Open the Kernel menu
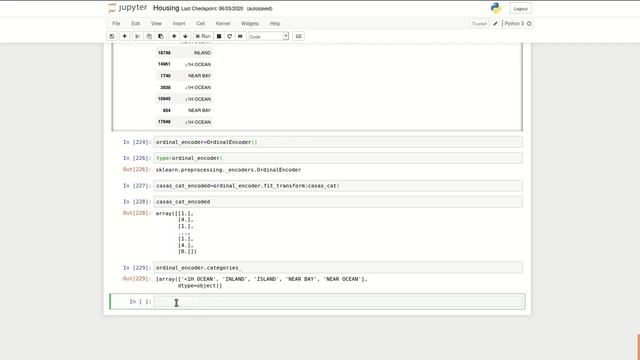Viewport: 640px width, 360px height. point(223,24)
